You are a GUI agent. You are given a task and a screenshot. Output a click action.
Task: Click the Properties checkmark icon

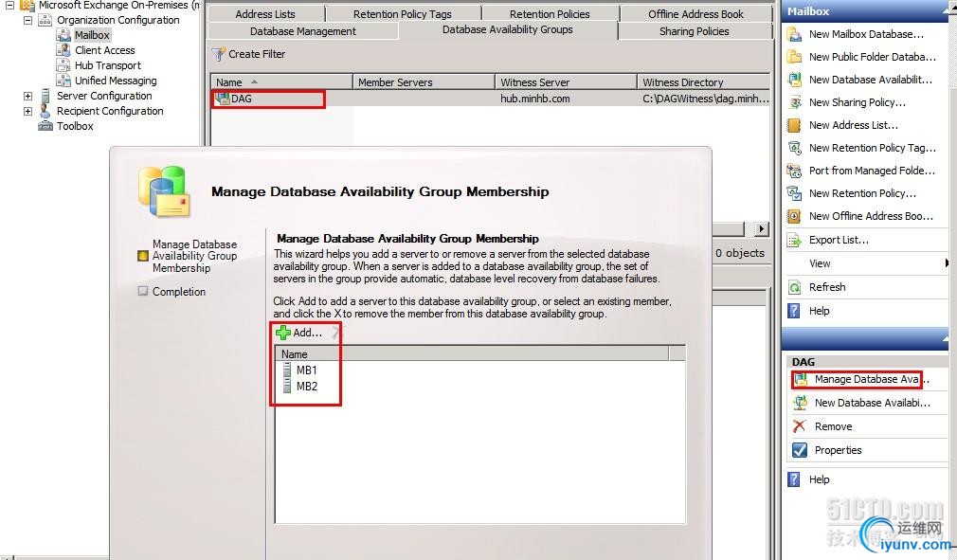[x=800, y=450]
